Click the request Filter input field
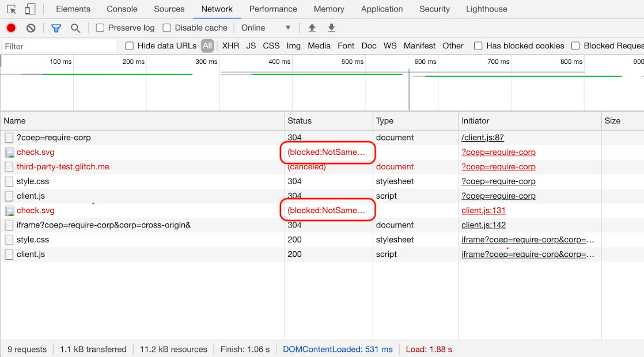The height and width of the screenshot is (357, 644). coord(58,45)
